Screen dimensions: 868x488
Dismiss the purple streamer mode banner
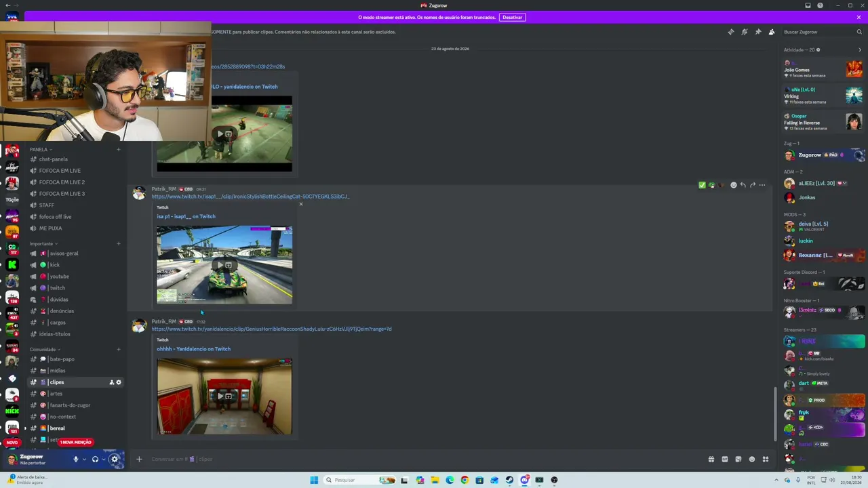[x=859, y=17]
